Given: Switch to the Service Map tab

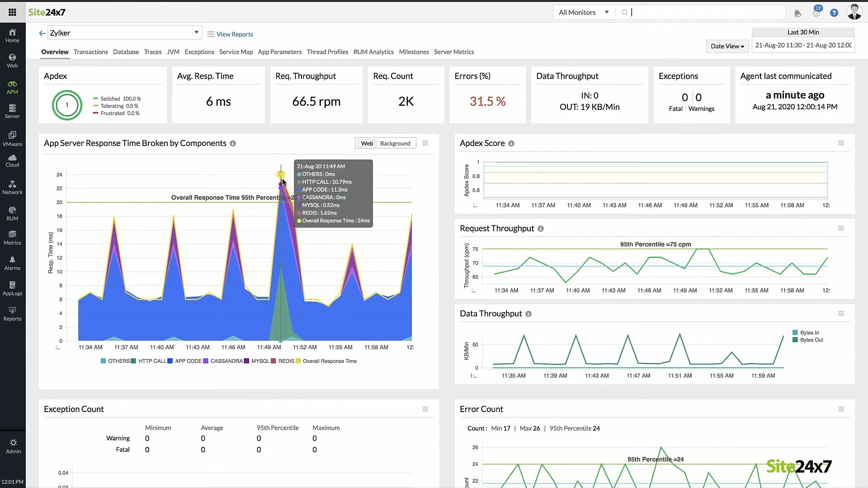Looking at the screenshot, I should (x=236, y=52).
